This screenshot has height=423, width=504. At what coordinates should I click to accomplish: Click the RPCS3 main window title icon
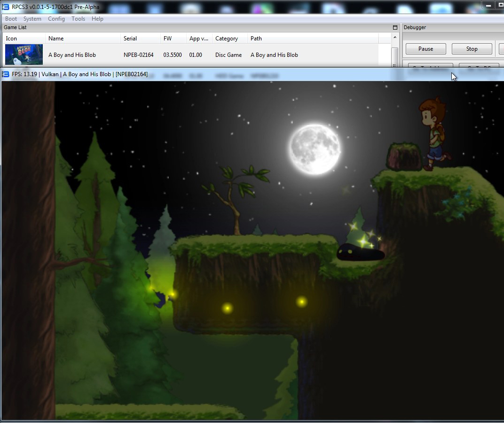tap(6, 7)
